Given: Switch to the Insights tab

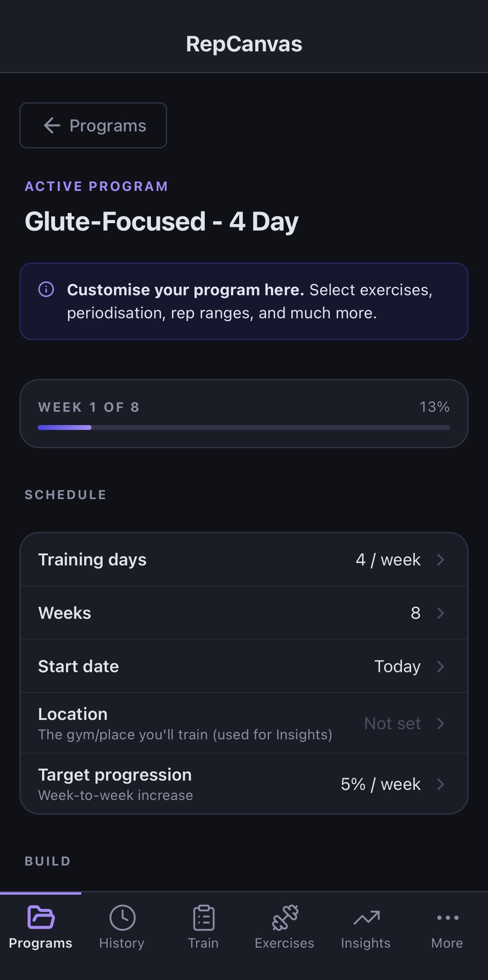Looking at the screenshot, I should pyautogui.click(x=365, y=928).
